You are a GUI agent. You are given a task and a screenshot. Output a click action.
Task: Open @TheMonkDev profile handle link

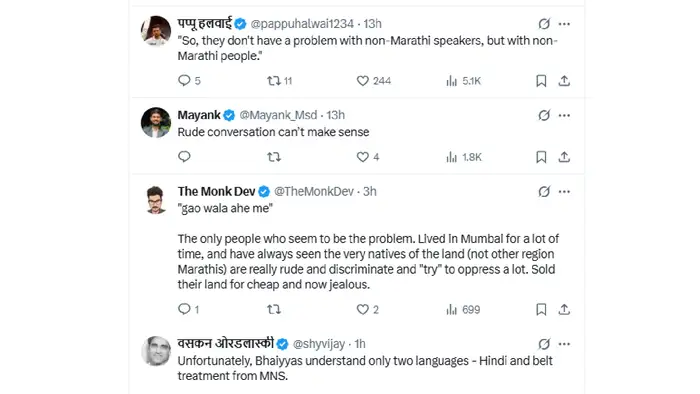[314, 191]
